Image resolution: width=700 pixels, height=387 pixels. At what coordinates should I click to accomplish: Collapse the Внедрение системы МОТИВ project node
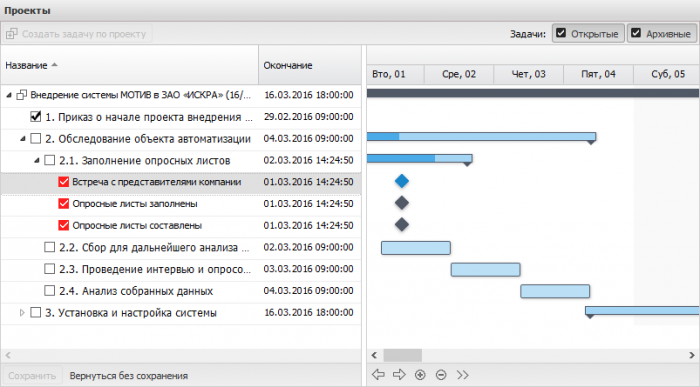click(x=9, y=95)
